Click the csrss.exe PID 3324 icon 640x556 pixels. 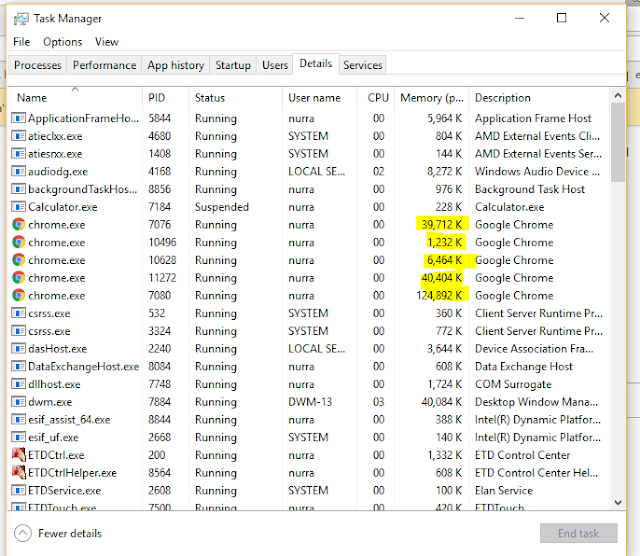coord(18,331)
